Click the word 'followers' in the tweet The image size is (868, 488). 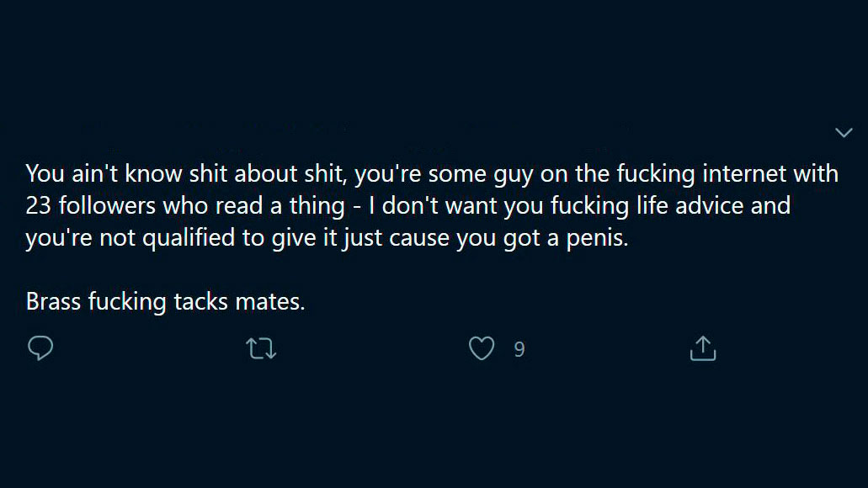tap(108, 206)
